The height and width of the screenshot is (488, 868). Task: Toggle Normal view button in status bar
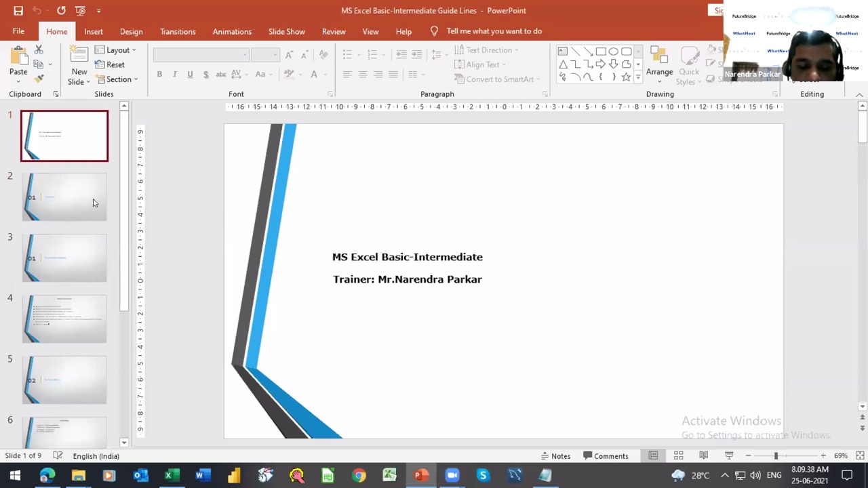click(653, 456)
